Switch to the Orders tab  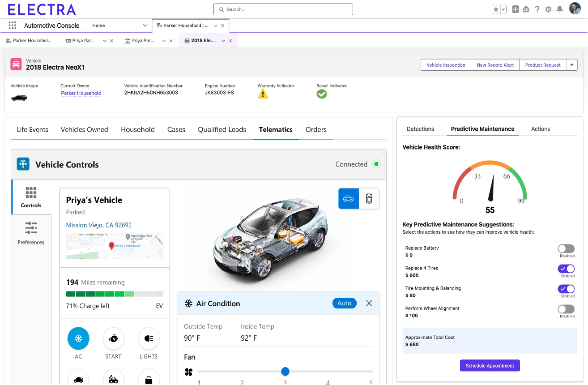pyautogui.click(x=316, y=130)
